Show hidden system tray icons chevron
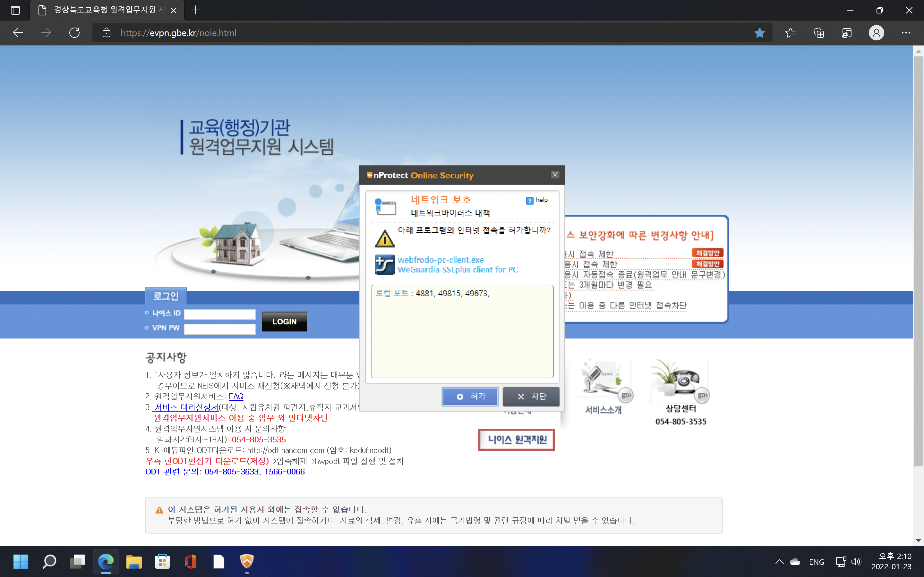The image size is (924, 577). click(779, 561)
